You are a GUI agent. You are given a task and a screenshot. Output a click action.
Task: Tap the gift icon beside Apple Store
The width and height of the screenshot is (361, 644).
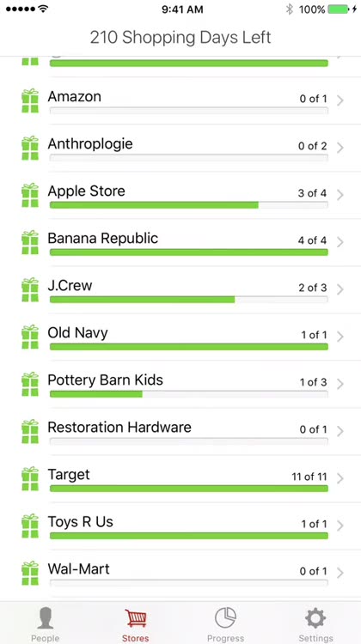[30, 195]
